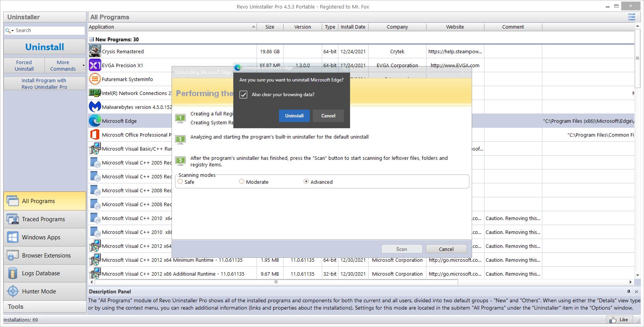Click Install Program with Revo Uninstaller Pro
The width and height of the screenshot is (644, 327).
tap(45, 84)
